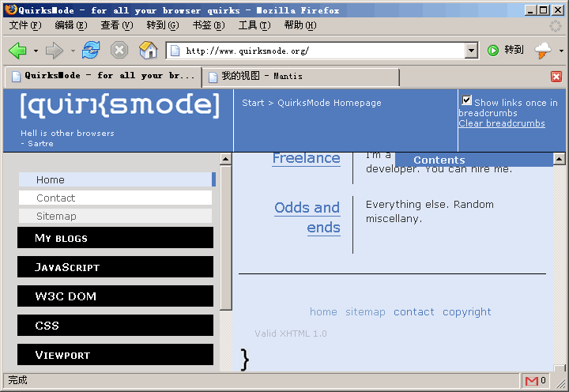The width and height of the screenshot is (569, 392).
Task: Open the Back button history dropdown
Action: 36,51
